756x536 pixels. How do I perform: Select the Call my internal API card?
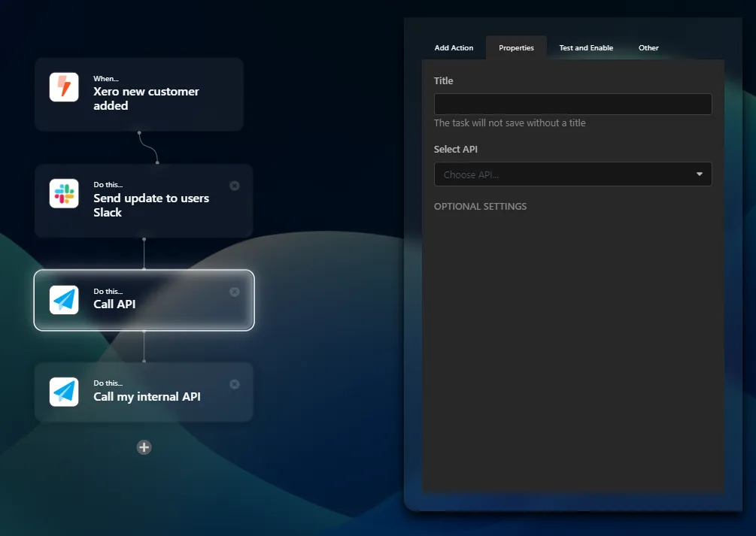point(144,392)
